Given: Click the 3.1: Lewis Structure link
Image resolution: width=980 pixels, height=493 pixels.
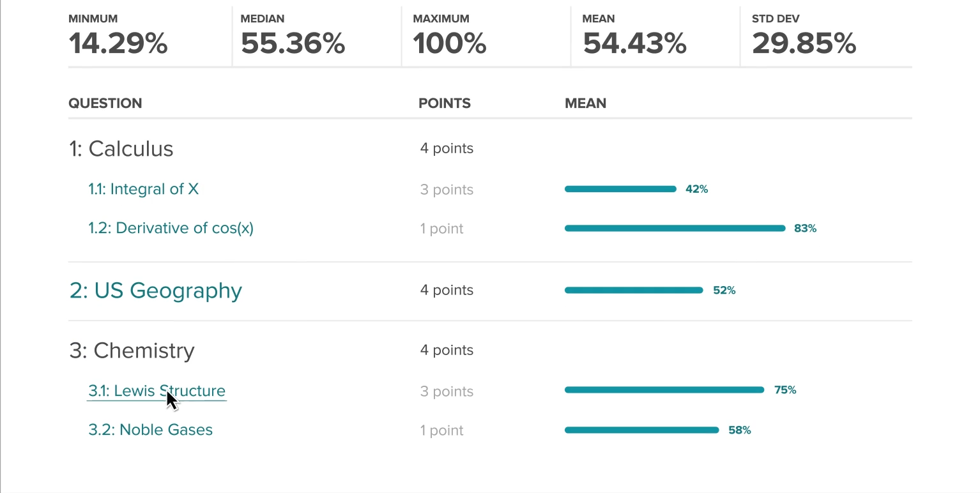Looking at the screenshot, I should (157, 391).
